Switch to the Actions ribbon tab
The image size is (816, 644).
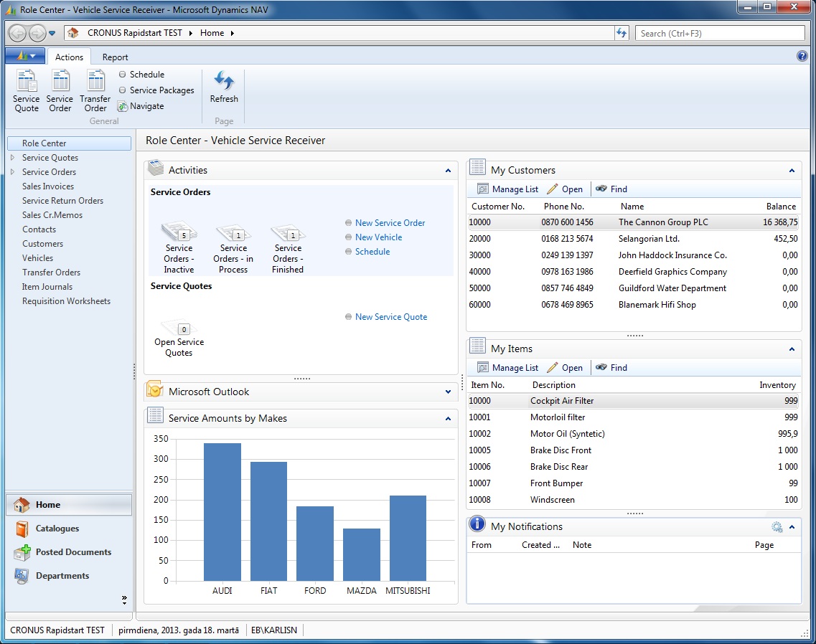(69, 57)
